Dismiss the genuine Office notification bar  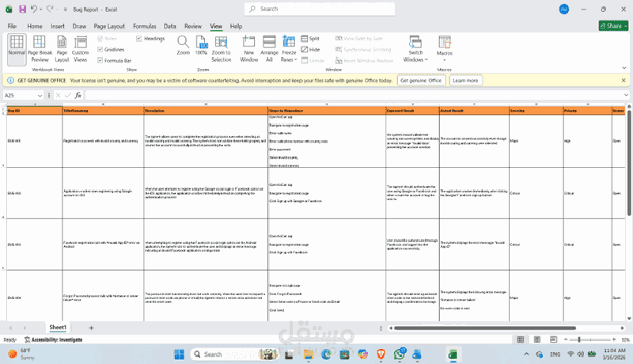pos(624,80)
